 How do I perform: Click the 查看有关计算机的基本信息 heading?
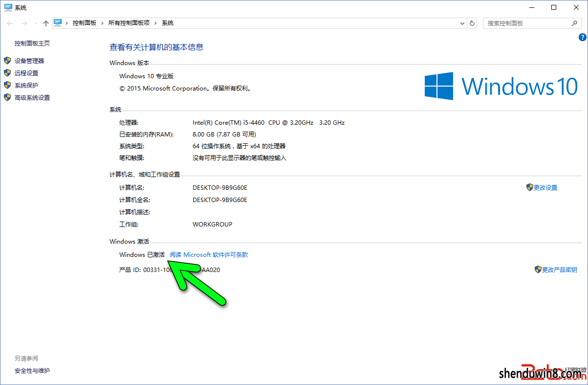[x=156, y=47]
